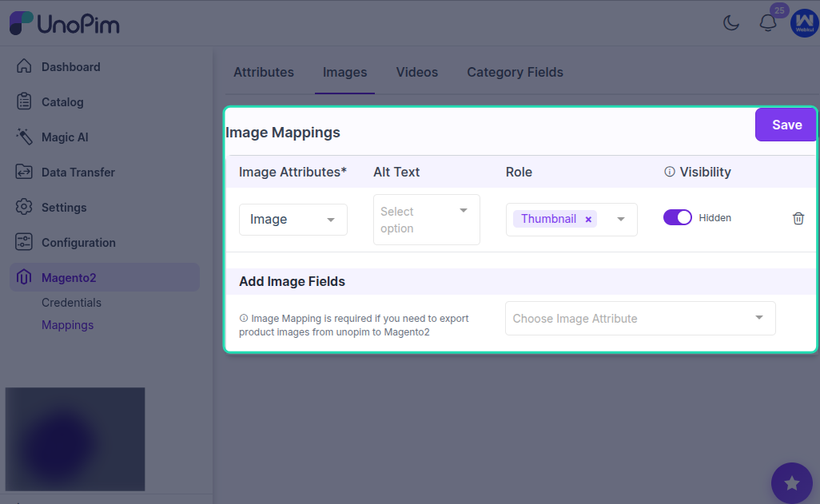820x504 pixels.
Task: Open the Image attribute dropdown
Action: pyautogui.click(x=293, y=220)
